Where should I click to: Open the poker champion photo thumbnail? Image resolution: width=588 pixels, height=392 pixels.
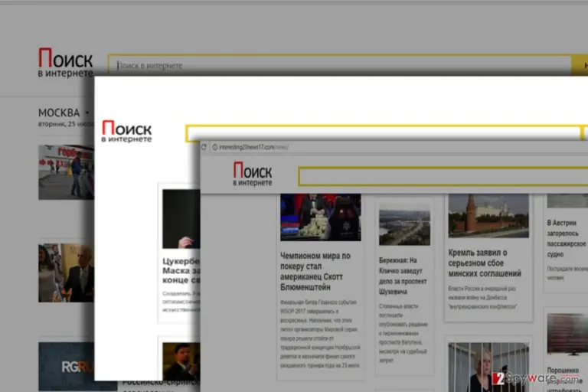click(321, 217)
